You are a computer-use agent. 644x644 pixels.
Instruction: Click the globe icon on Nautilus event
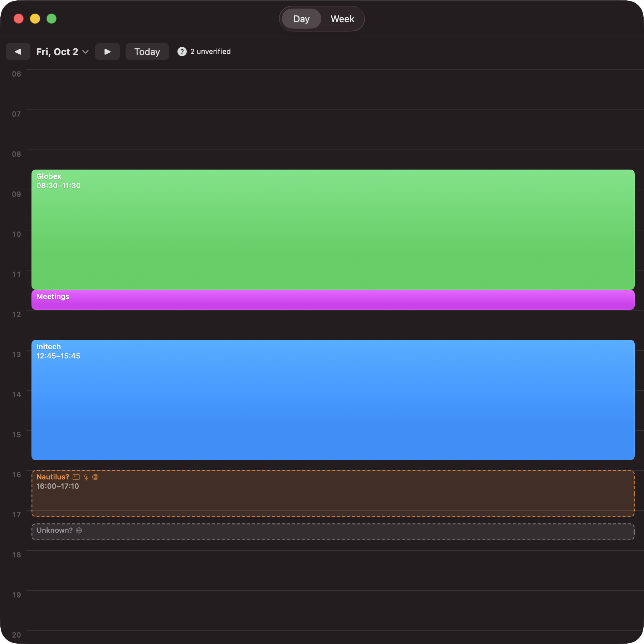[96, 477]
